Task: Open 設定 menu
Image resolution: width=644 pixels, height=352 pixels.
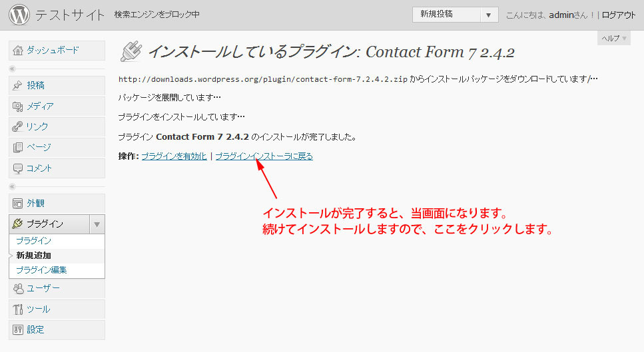Action: 57,329
